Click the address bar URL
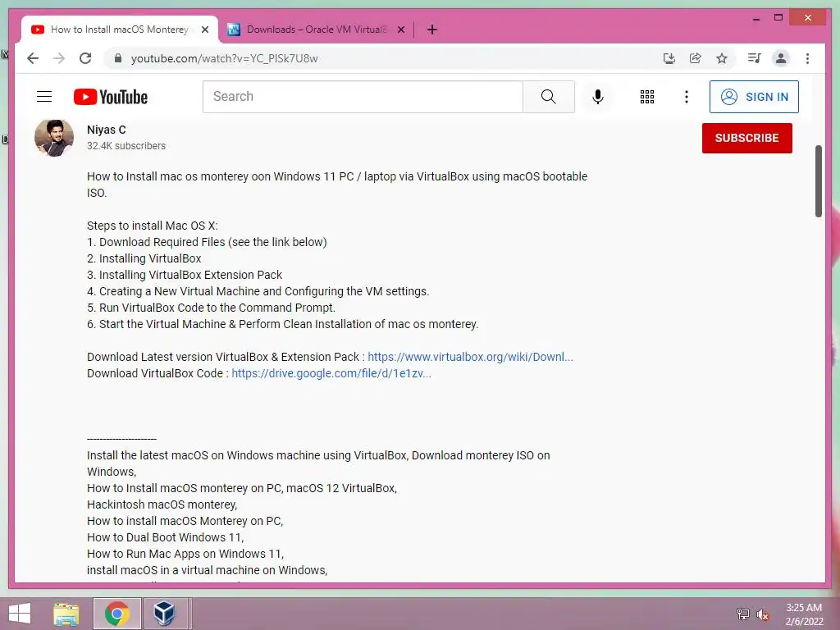 (x=224, y=58)
